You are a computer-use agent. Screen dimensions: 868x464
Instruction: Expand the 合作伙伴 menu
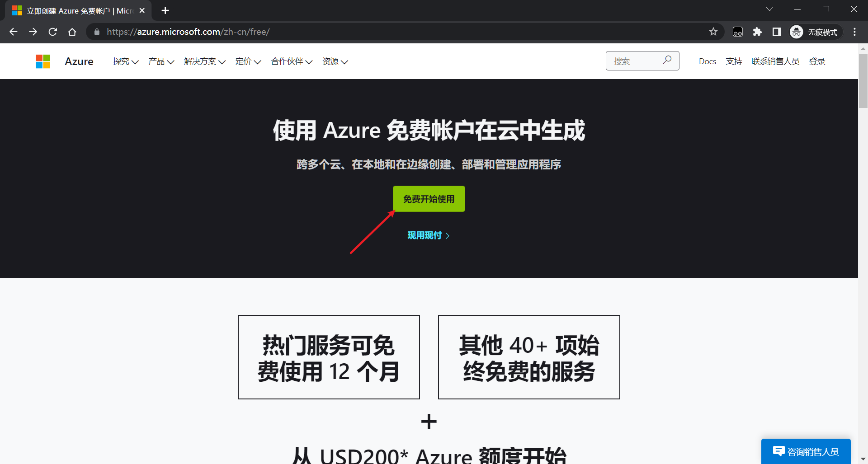pyautogui.click(x=292, y=61)
